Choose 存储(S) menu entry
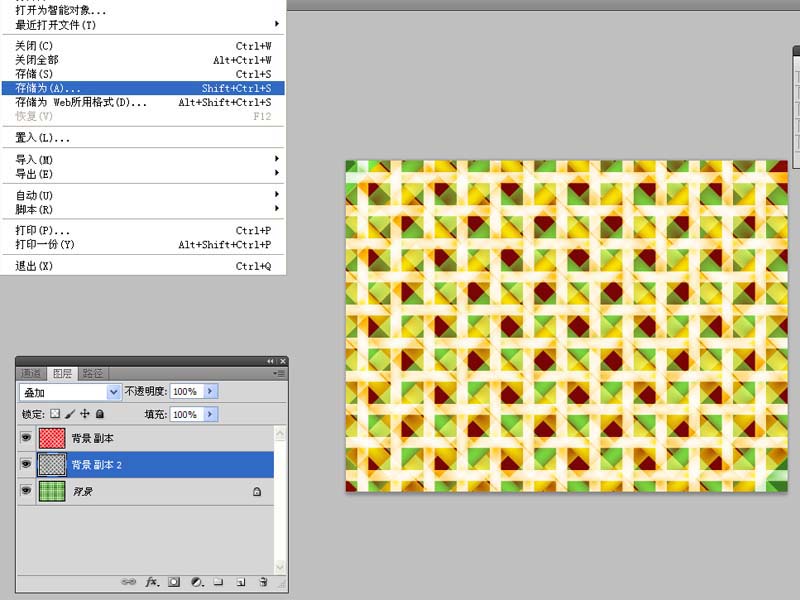This screenshot has width=800, height=600. point(143,74)
